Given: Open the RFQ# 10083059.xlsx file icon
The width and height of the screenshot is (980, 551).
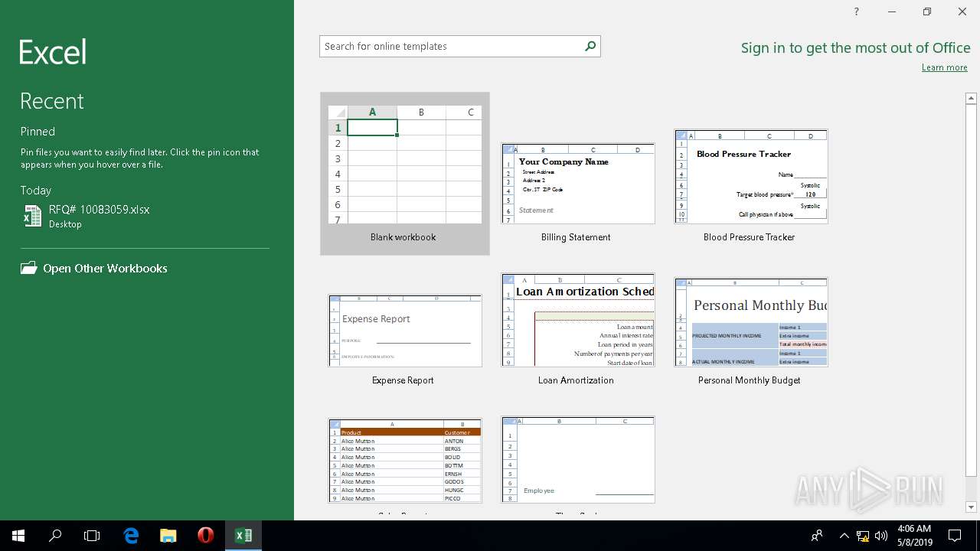Looking at the screenshot, I should [x=32, y=216].
